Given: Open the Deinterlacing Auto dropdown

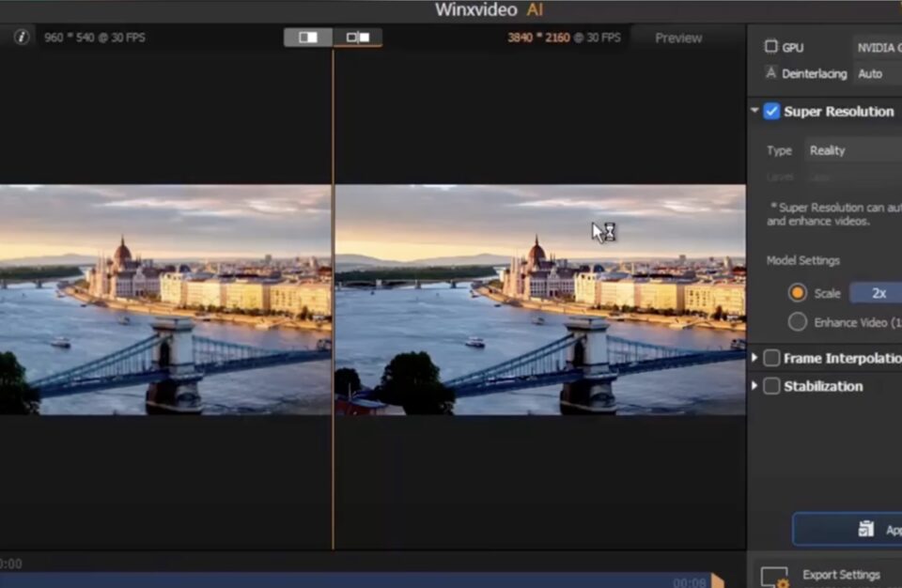Looking at the screenshot, I should tap(878, 73).
